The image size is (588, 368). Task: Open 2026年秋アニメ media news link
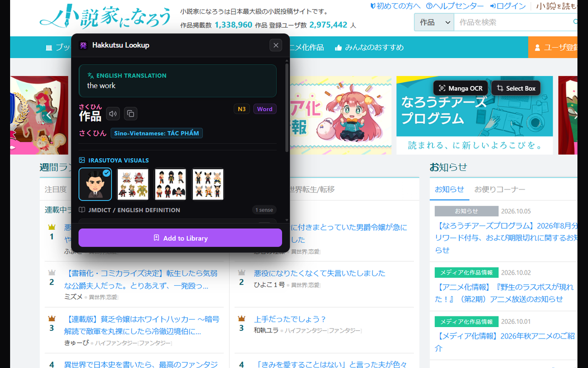[505, 342]
